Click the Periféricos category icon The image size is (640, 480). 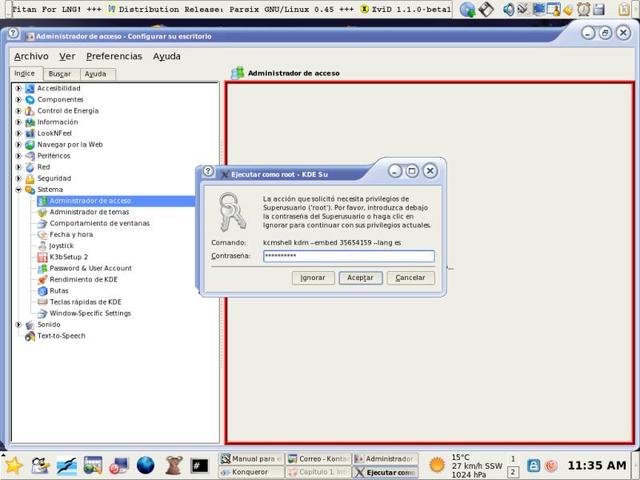[x=30, y=156]
